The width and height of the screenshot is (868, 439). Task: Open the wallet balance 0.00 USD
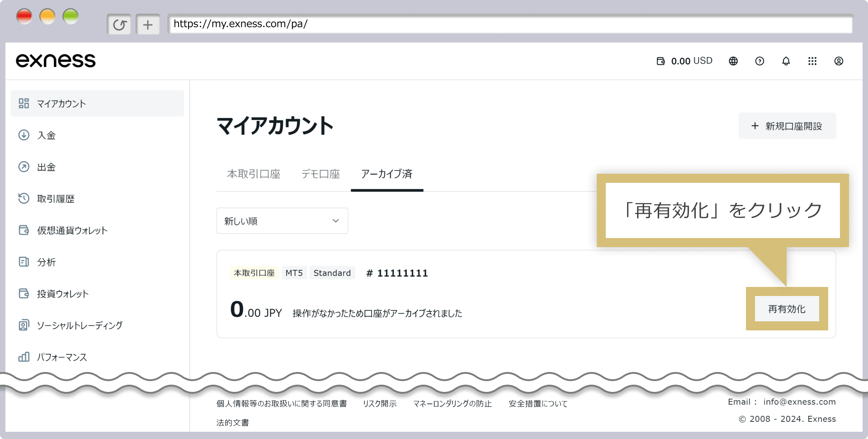pyautogui.click(x=684, y=61)
